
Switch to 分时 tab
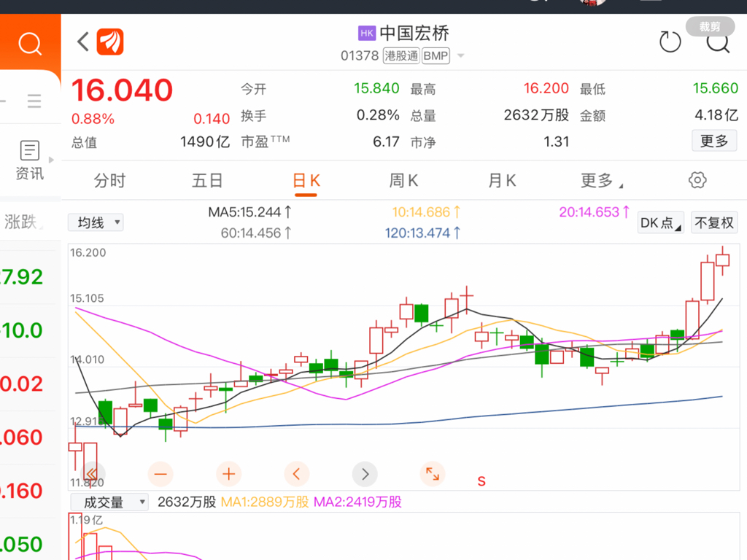pos(109,181)
